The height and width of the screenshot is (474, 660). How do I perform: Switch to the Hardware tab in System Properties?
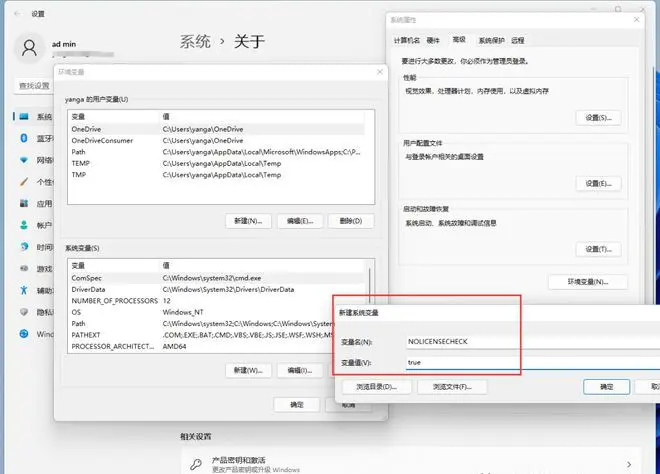pos(433,40)
